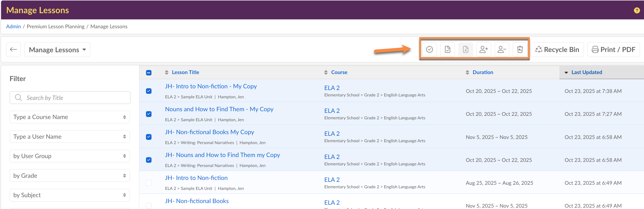Sort by the Last Updated column
Image resolution: width=644 pixels, height=209 pixels.
pos(586,72)
